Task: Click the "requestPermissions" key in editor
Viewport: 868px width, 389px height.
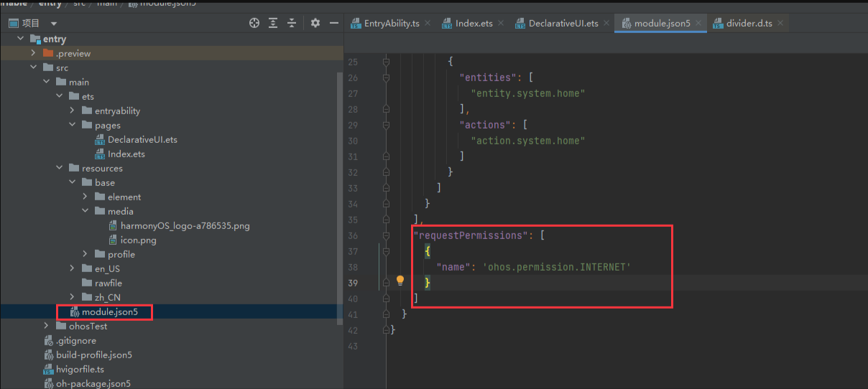Action: pos(471,235)
